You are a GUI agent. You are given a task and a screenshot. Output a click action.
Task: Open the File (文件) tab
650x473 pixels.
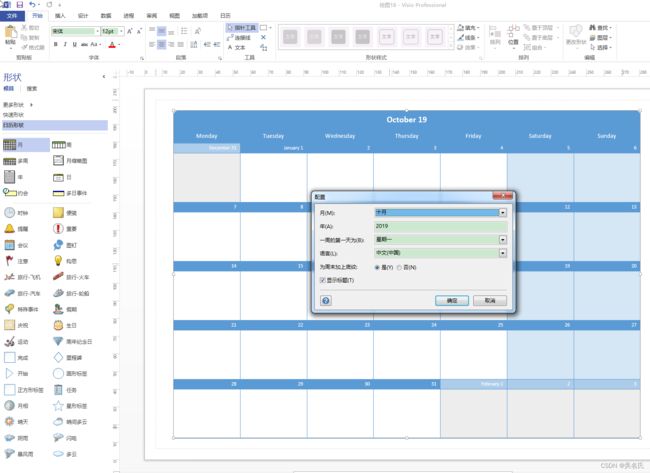click(12, 16)
